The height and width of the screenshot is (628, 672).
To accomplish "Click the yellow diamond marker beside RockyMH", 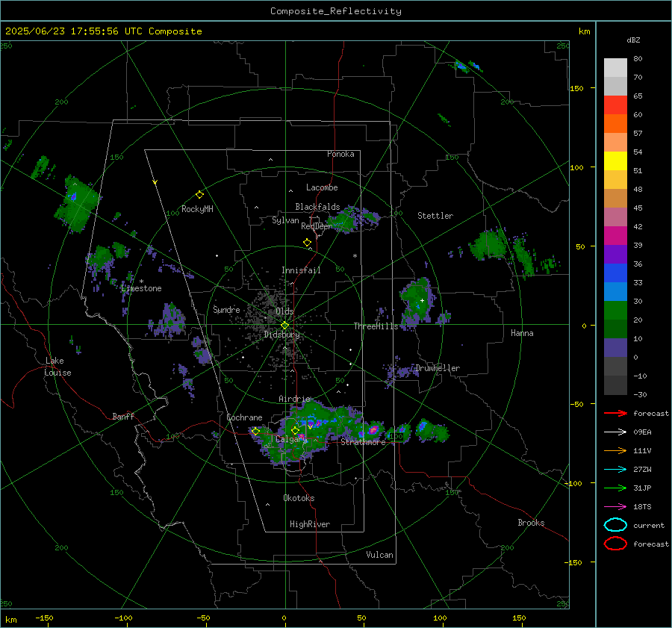I will (x=199, y=195).
